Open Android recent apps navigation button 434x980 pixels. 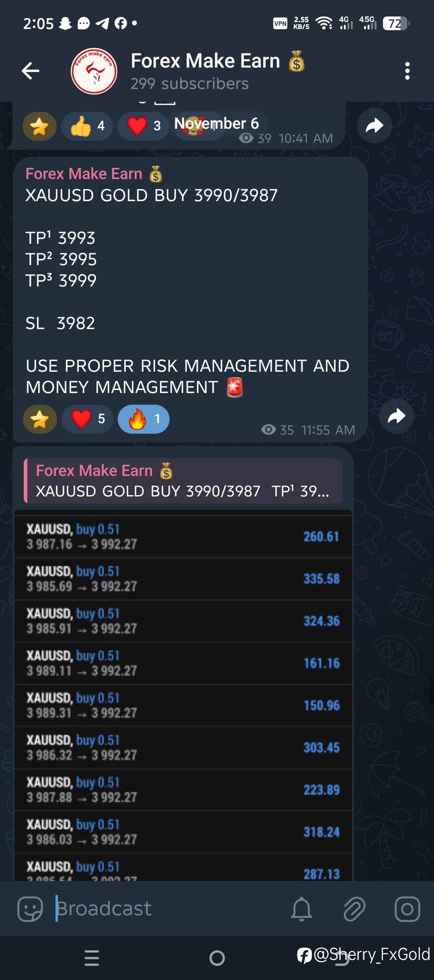point(92,958)
